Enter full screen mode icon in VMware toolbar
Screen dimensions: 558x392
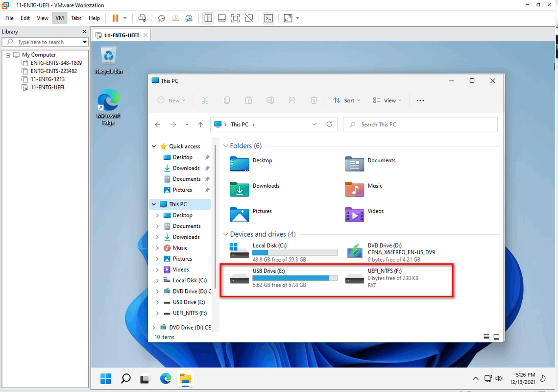(x=235, y=18)
